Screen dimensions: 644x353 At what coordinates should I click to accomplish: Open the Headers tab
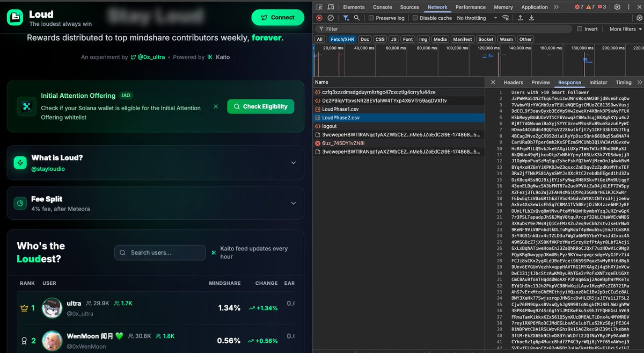[x=513, y=82]
